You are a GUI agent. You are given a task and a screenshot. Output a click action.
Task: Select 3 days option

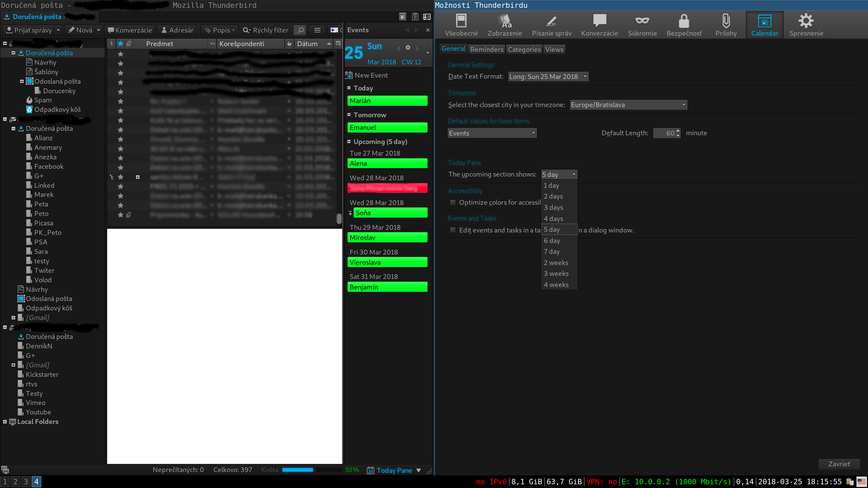pos(559,207)
